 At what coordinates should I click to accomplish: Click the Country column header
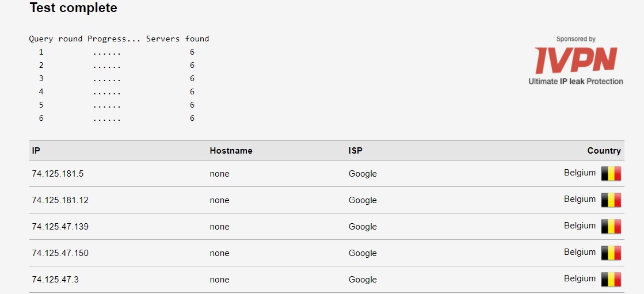pos(604,151)
